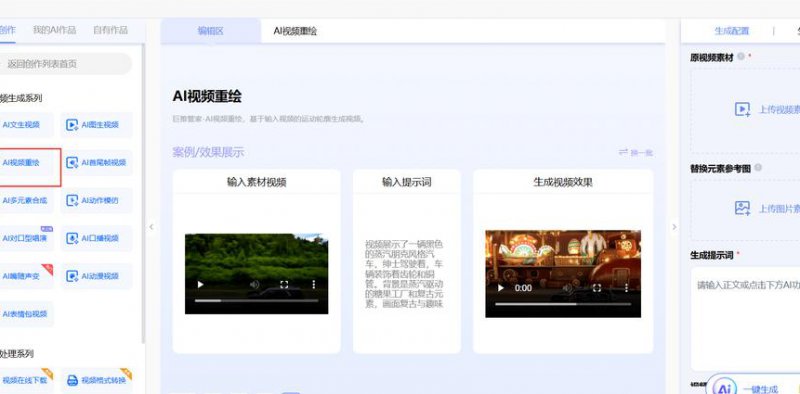This screenshot has width=800, height=394.
Task: Open the AI图生视频 tool icon
Action: point(72,125)
